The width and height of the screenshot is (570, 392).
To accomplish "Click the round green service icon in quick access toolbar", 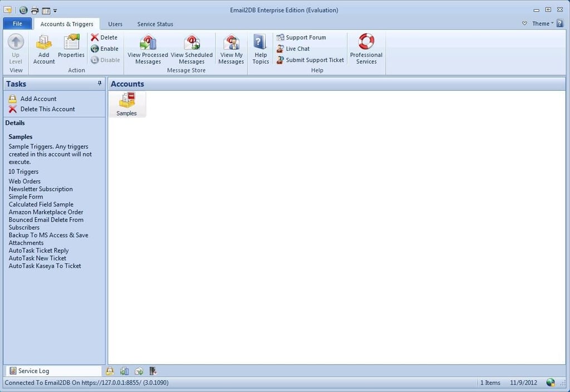I will [23, 10].
